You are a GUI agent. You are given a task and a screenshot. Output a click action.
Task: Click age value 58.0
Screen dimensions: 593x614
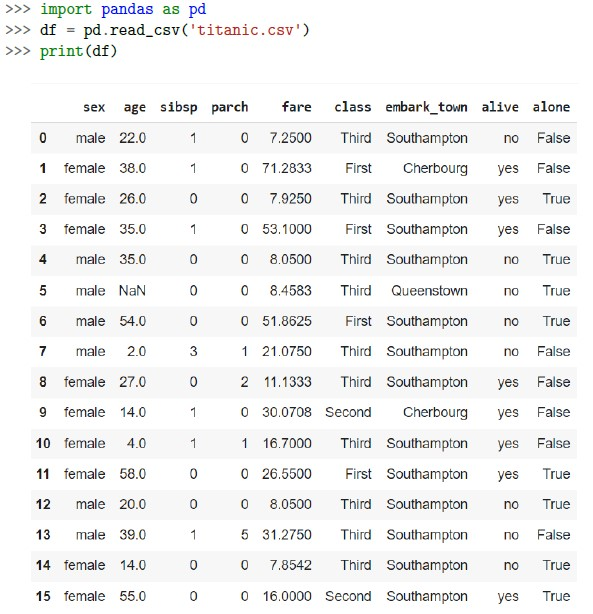(x=132, y=474)
